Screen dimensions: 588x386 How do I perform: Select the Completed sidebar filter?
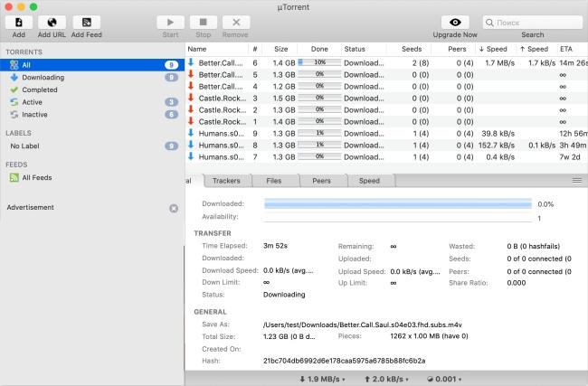coord(92,89)
